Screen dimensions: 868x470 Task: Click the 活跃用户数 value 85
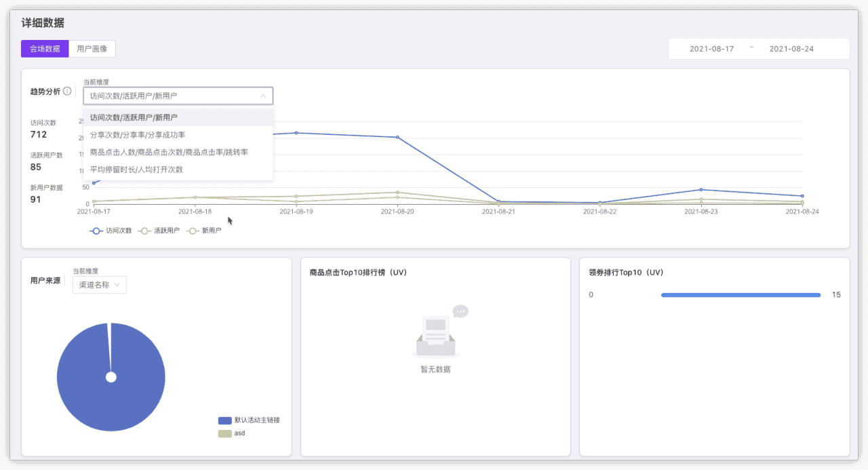(36, 167)
